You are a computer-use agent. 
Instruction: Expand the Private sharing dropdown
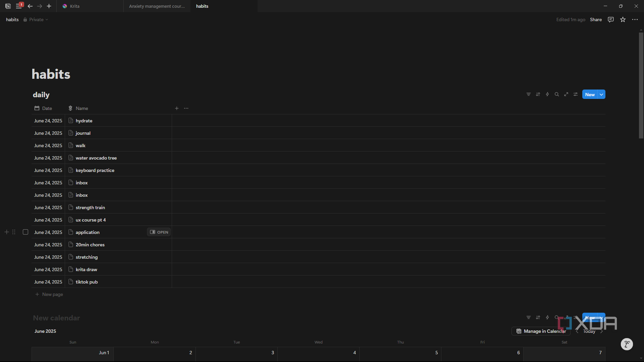point(36,20)
